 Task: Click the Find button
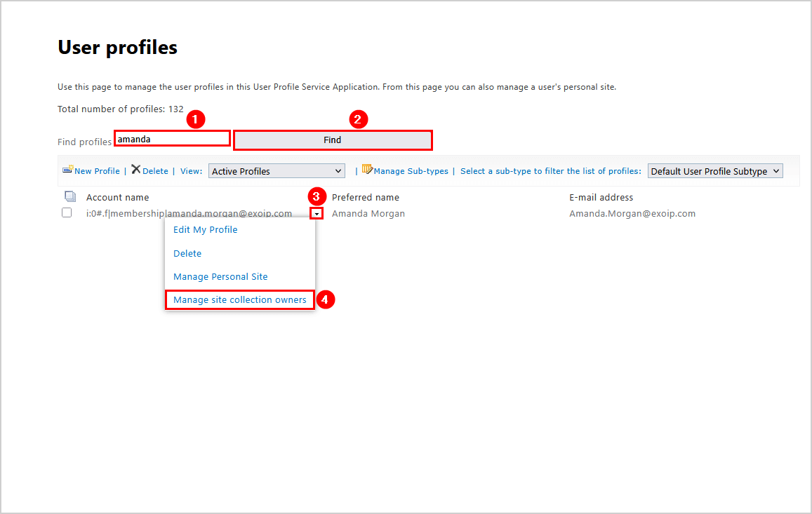coord(333,140)
